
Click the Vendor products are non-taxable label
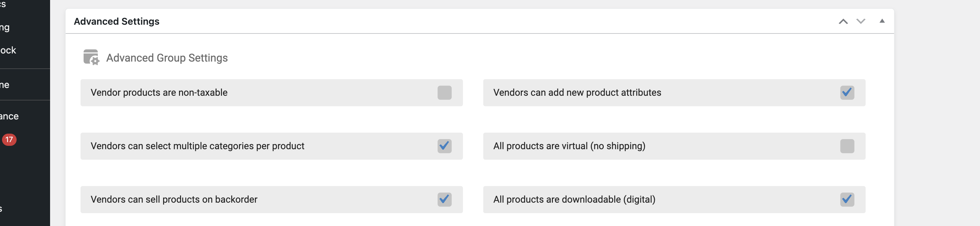tap(159, 92)
